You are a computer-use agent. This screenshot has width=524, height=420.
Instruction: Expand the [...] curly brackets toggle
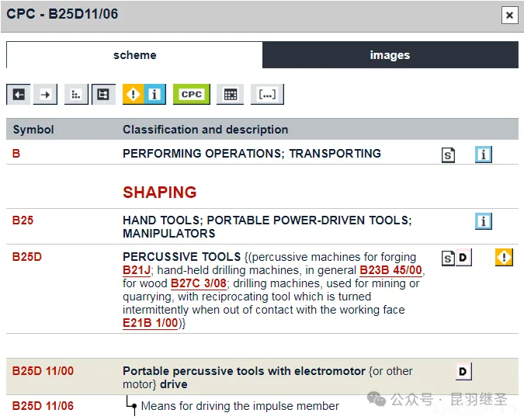(267, 94)
